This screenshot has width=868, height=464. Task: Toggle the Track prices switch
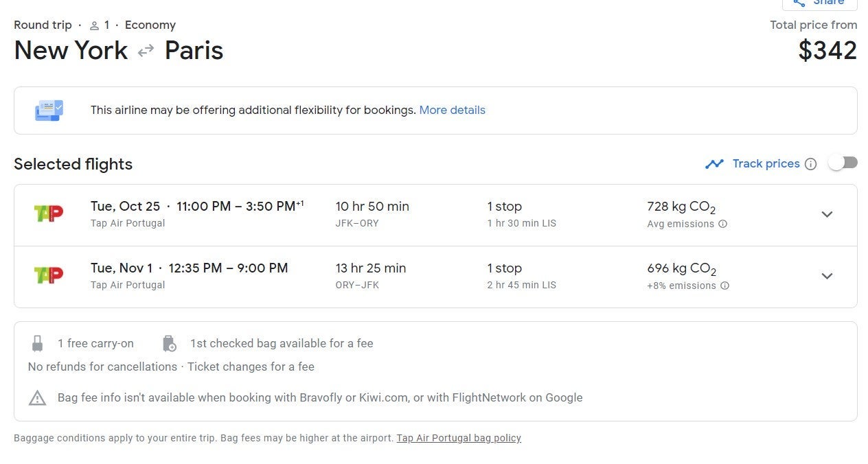click(843, 163)
